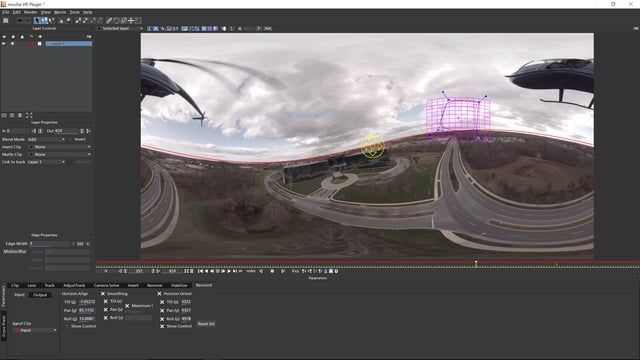Click the 360 view toggle icon
640x360 pixels.
(x=268, y=29)
